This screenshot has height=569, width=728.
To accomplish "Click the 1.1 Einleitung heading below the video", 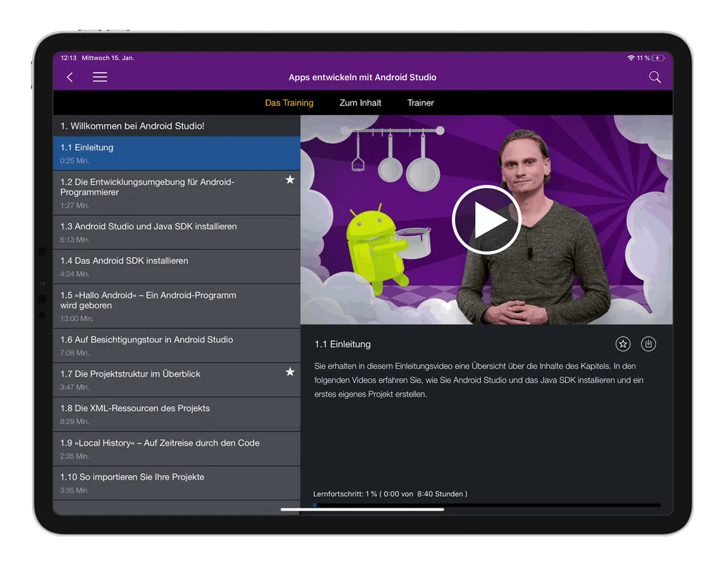I will (x=342, y=344).
